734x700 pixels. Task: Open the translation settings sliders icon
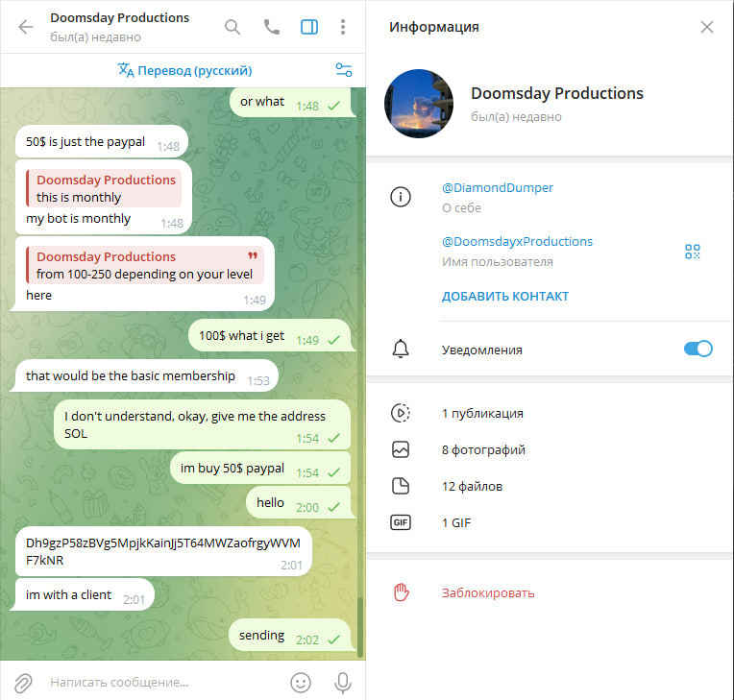coord(344,70)
